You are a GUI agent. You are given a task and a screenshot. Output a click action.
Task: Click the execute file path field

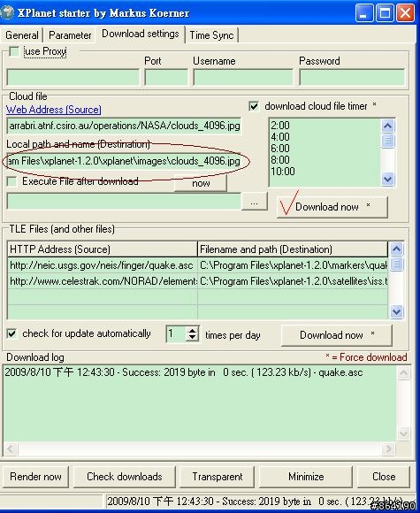click(x=124, y=201)
